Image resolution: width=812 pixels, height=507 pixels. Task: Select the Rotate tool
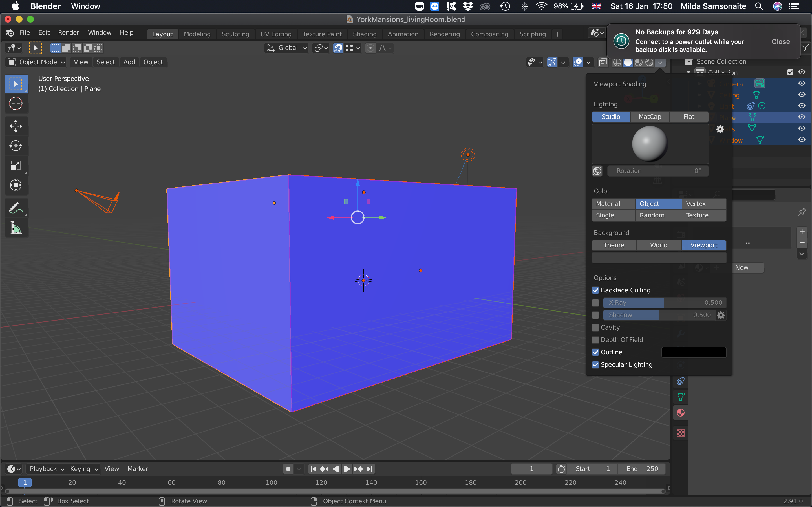pos(16,146)
